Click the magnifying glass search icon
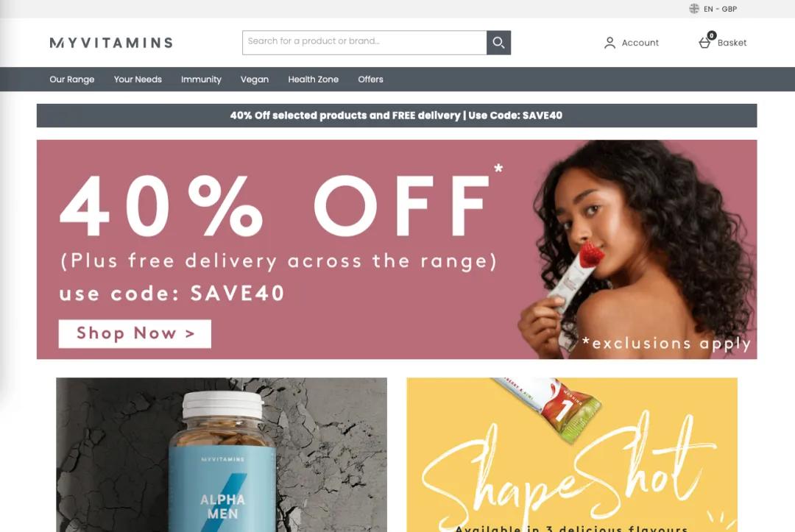The width and height of the screenshot is (795, 532). tap(498, 43)
